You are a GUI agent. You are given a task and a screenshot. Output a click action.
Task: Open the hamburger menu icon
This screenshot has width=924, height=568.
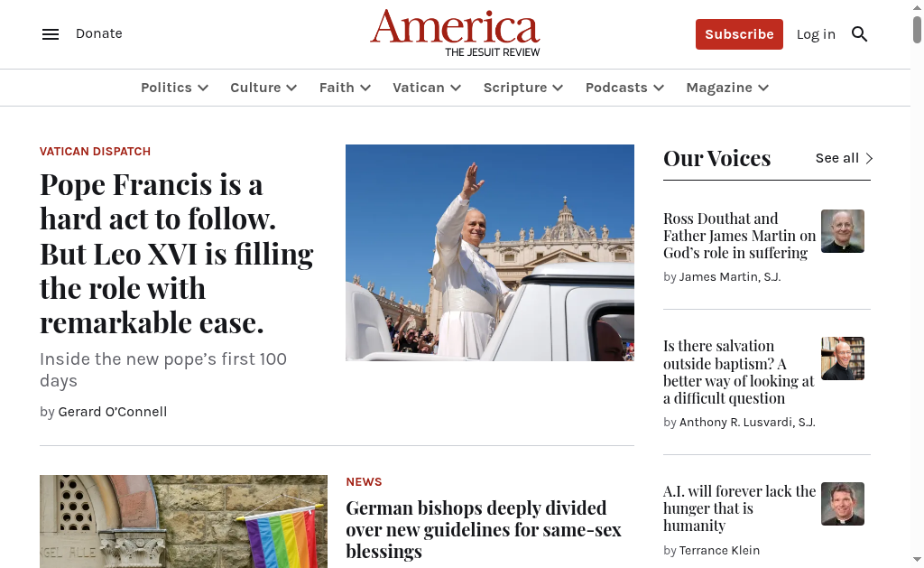51,34
